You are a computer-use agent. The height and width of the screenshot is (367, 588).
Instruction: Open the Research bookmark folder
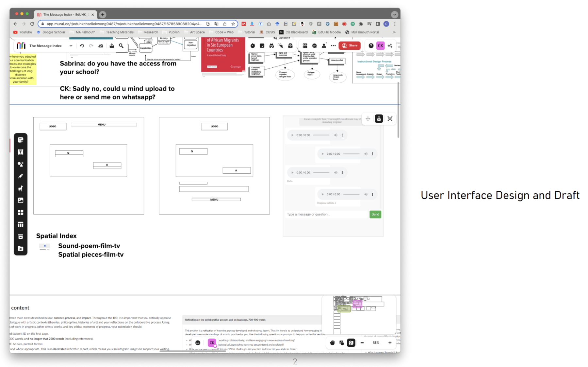coord(148,32)
